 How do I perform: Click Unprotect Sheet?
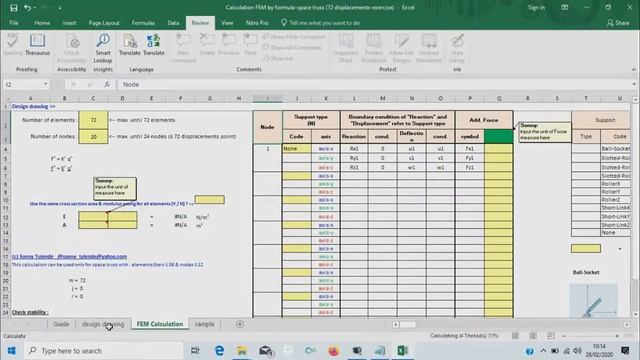346,48
